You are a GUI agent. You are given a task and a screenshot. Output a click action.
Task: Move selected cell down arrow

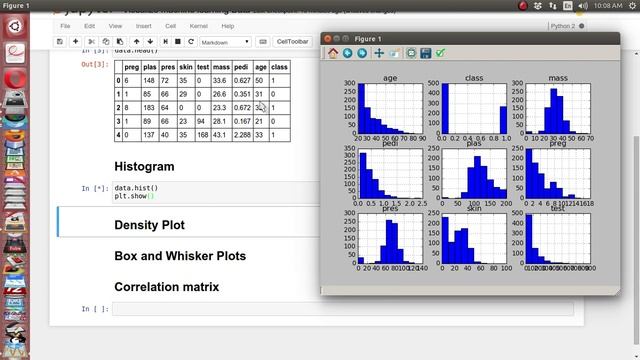pos(150,42)
